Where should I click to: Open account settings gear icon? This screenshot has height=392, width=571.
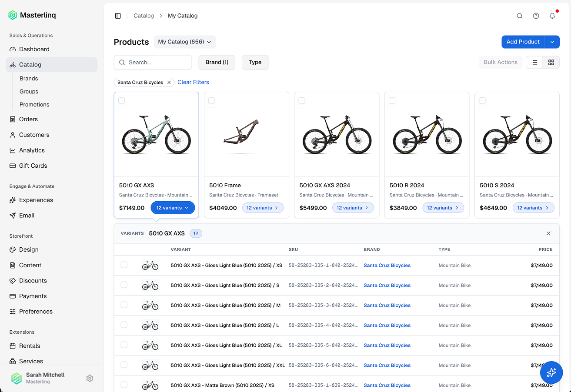pos(90,378)
